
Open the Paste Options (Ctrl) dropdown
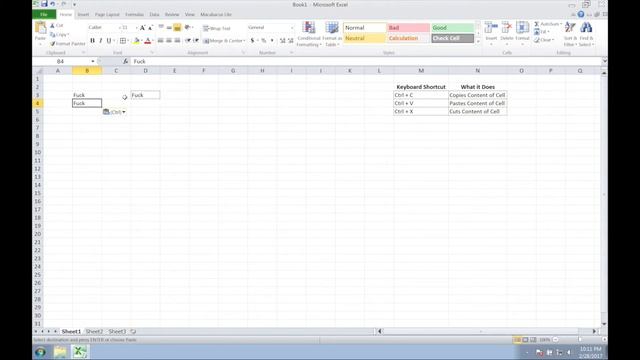[x=114, y=112]
